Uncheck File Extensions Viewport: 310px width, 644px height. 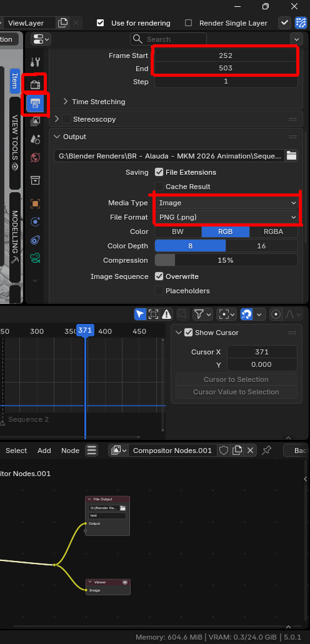[159, 172]
